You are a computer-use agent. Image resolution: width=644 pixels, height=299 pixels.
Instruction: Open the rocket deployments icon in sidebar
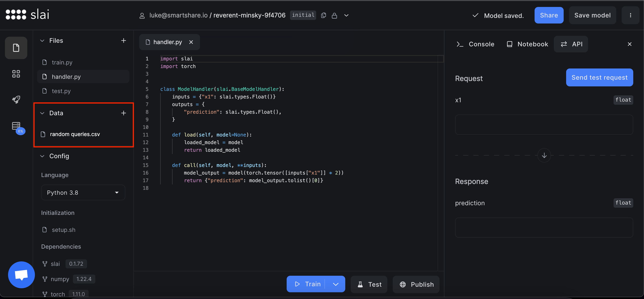tap(16, 100)
